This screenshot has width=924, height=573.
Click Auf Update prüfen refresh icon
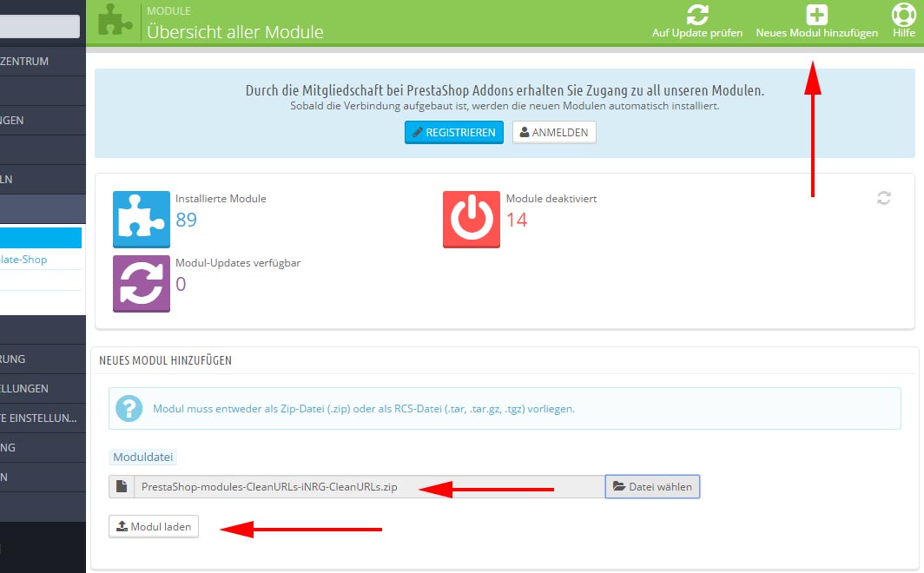pos(697,15)
